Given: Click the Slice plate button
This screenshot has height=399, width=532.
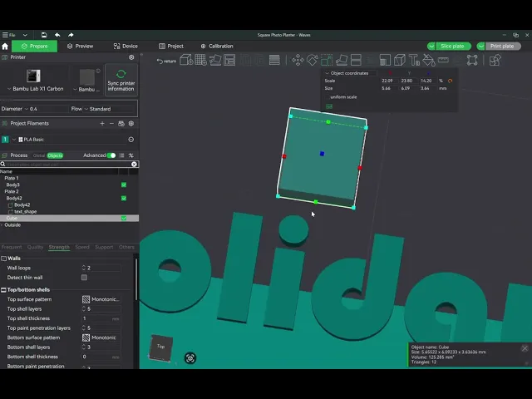Looking at the screenshot, I should coord(453,47).
